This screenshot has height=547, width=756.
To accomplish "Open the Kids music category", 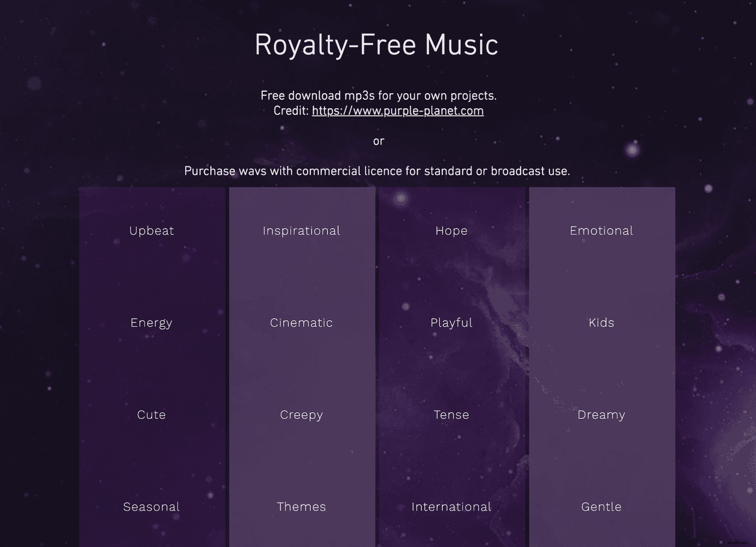I will pos(601,323).
